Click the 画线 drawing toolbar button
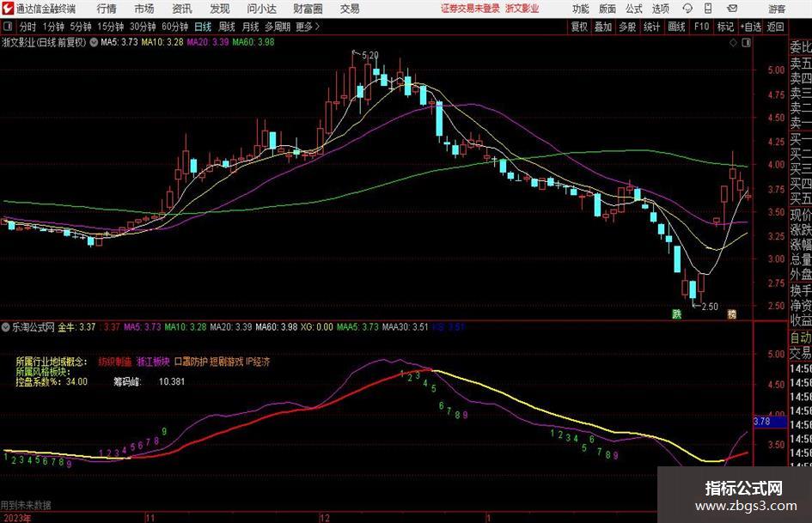812x523 pixels. 676,27
